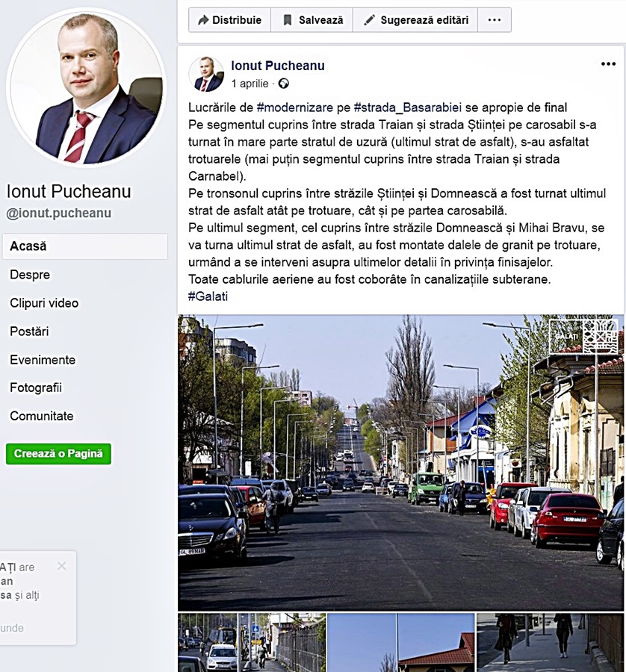Image resolution: width=626 pixels, height=672 pixels.
Task: Select the Acasă tab in sidebar
Action: [x=85, y=246]
